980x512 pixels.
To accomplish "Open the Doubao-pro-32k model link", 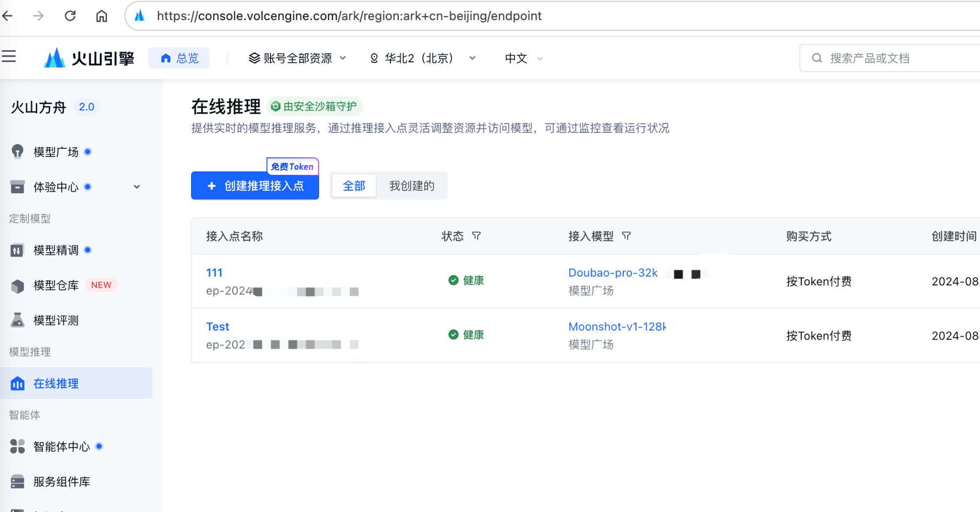I will point(613,273).
